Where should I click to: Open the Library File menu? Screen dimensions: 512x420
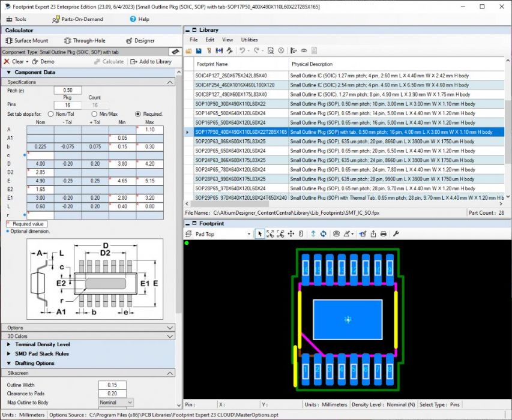coord(194,40)
